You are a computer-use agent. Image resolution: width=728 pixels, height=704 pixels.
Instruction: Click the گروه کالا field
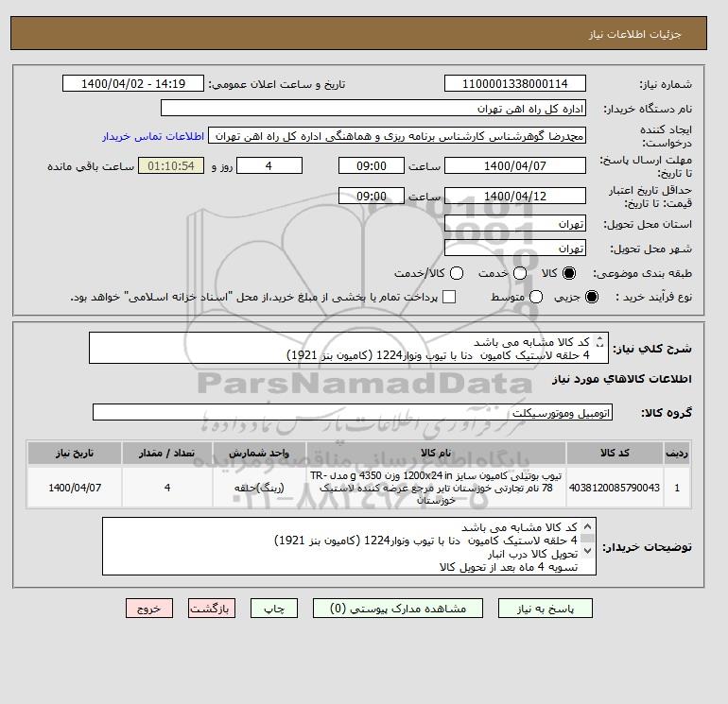(353, 412)
